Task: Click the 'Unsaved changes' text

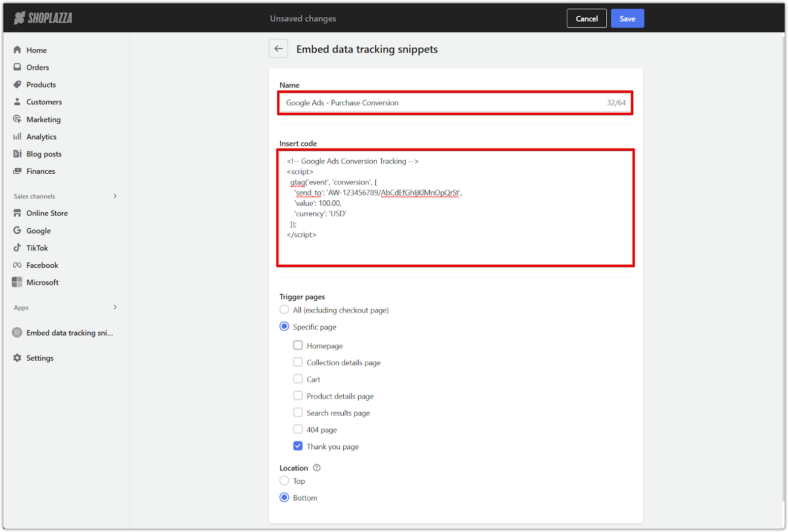Action: tap(303, 18)
